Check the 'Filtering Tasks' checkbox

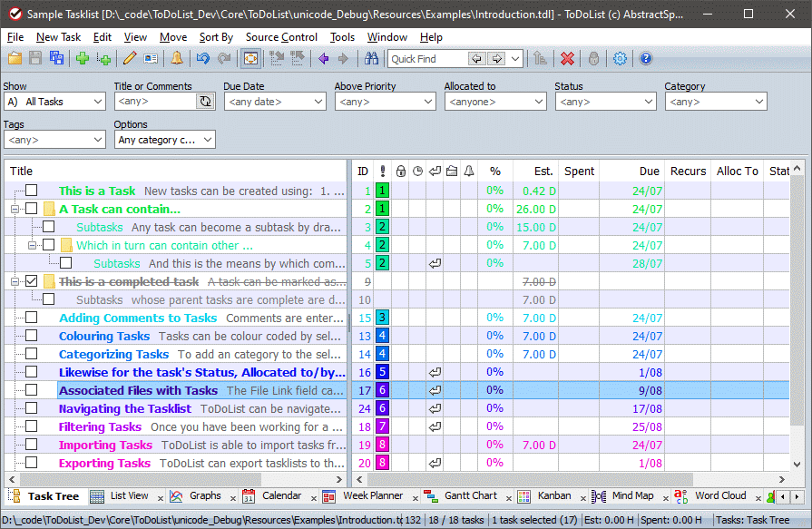click(32, 426)
